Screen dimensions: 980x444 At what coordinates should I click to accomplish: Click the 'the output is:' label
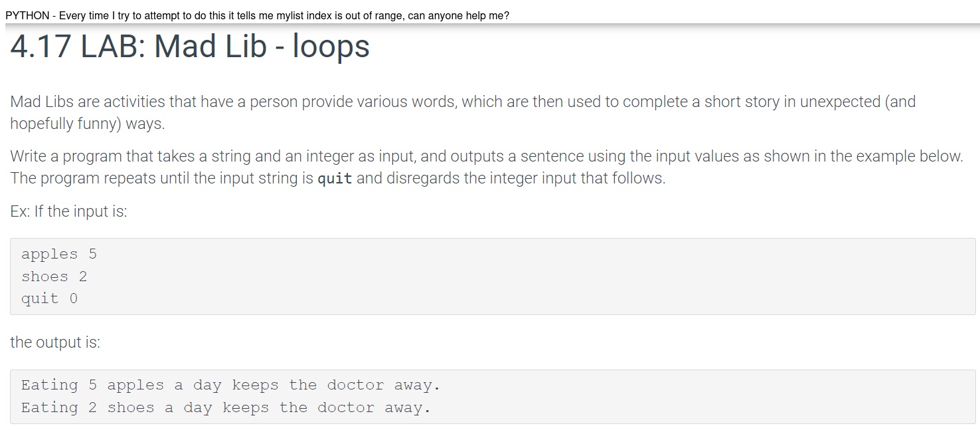[x=55, y=342]
